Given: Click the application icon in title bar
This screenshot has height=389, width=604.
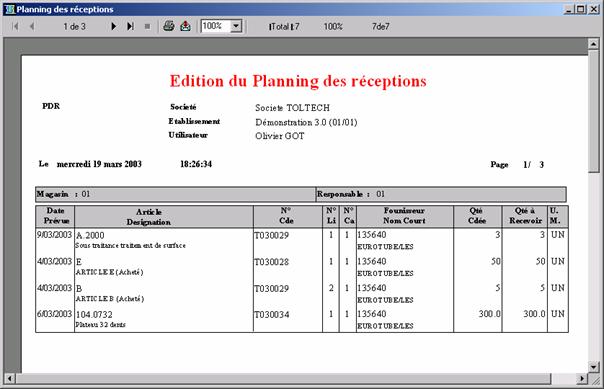Looking at the screenshot, I should (x=10, y=9).
